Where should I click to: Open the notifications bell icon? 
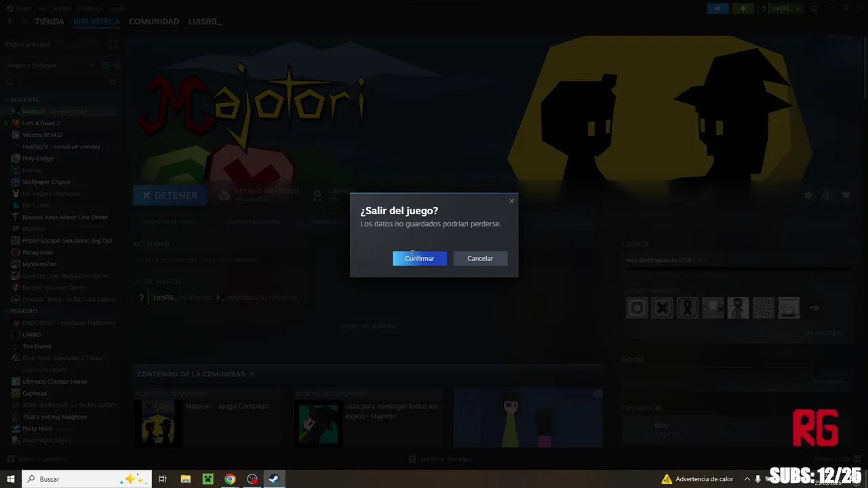pos(743,8)
